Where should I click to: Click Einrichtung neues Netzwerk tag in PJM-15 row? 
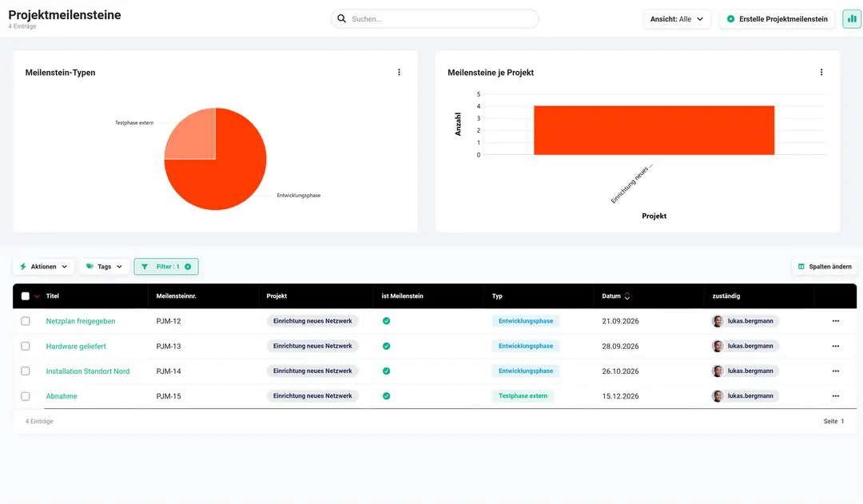click(x=312, y=396)
